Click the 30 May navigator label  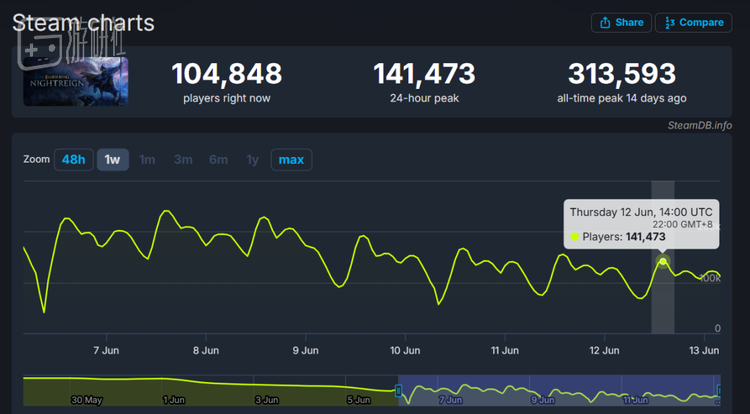87,400
